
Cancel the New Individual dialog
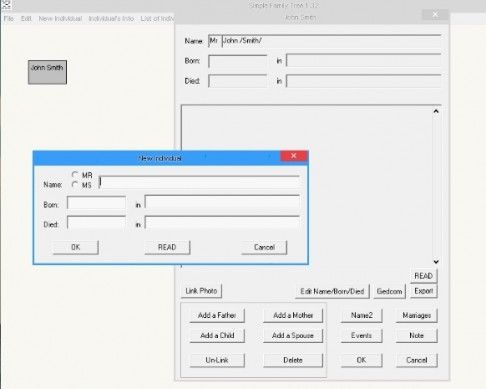click(x=264, y=247)
